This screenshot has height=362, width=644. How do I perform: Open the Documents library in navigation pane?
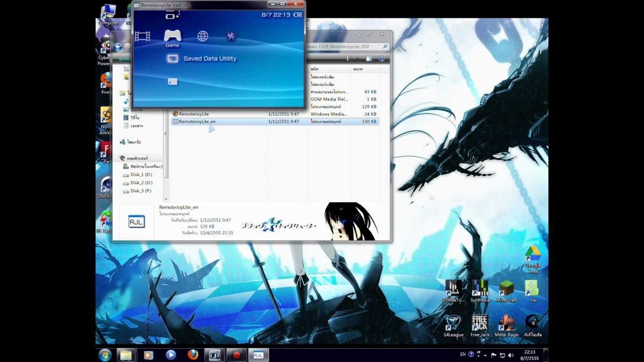coord(133,126)
